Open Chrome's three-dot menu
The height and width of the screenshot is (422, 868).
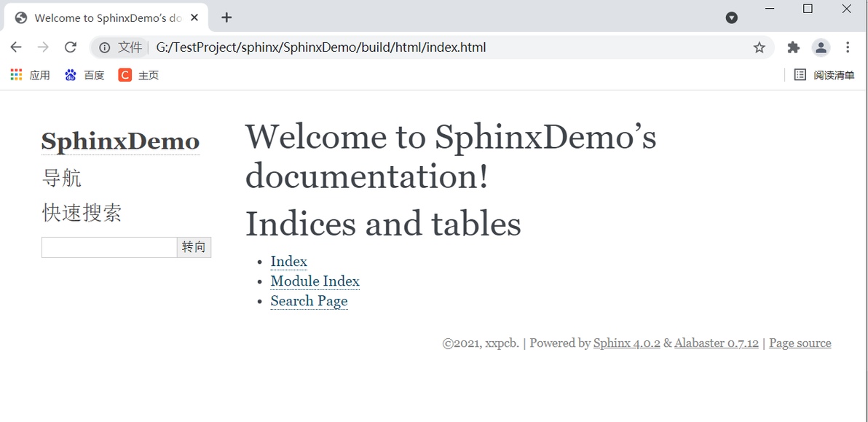(x=848, y=47)
